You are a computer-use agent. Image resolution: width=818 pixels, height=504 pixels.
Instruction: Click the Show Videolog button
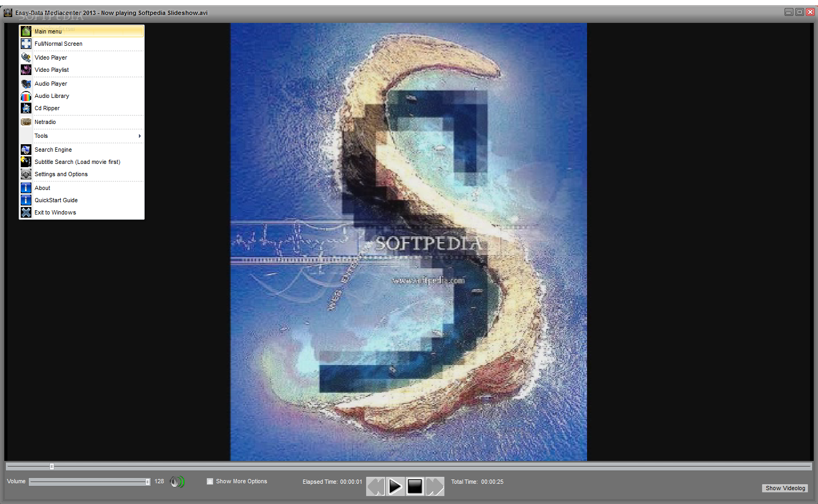(x=785, y=488)
